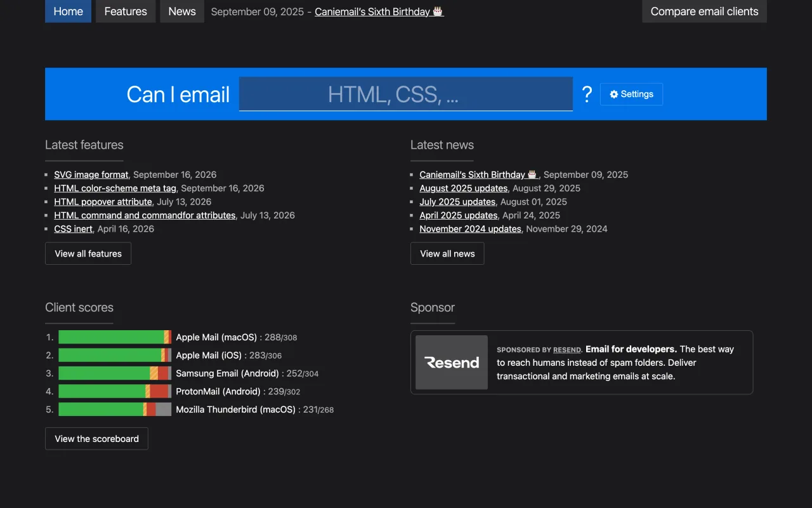Focus the Can I email search field
This screenshot has height=508, width=812.
[x=406, y=94]
